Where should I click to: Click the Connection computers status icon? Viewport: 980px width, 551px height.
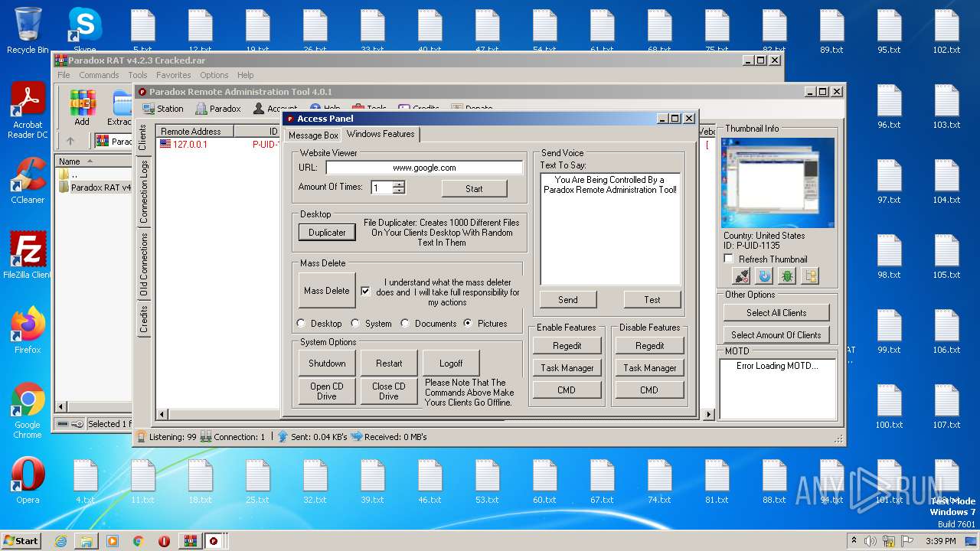pyautogui.click(x=205, y=436)
